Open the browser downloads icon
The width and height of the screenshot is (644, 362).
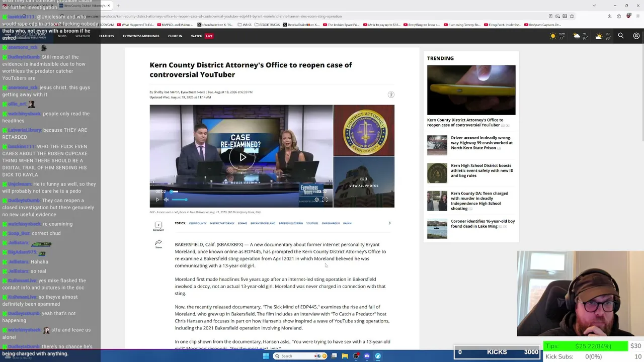tap(609, 16)
